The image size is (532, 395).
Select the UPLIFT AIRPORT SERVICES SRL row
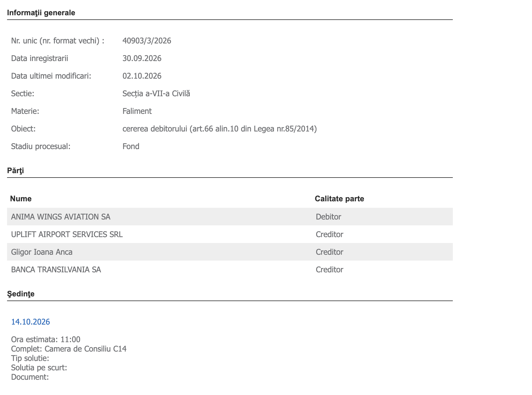click(x=230, y=234)
